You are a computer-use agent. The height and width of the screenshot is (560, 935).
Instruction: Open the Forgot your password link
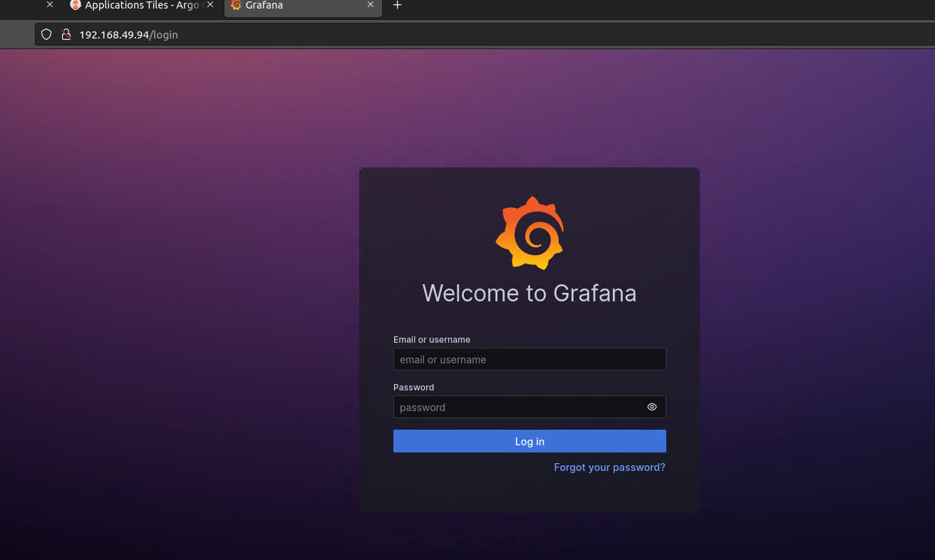point(609,467)
